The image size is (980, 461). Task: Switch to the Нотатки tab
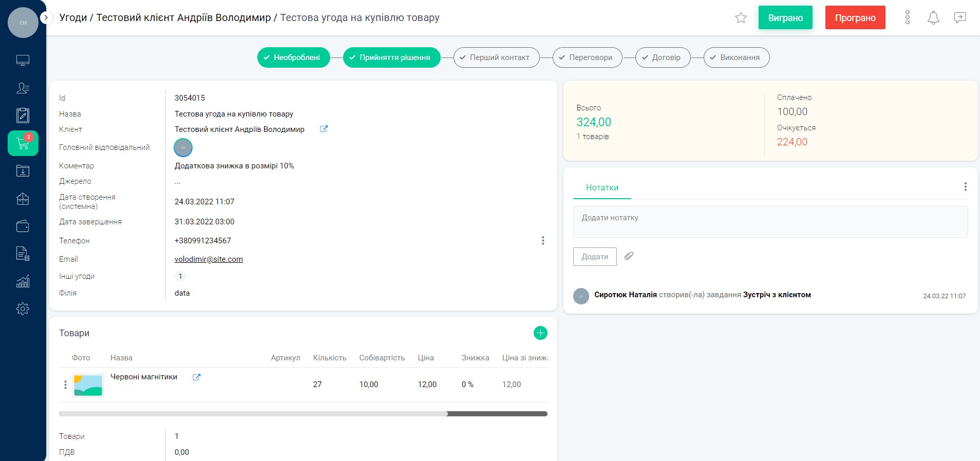602,188
